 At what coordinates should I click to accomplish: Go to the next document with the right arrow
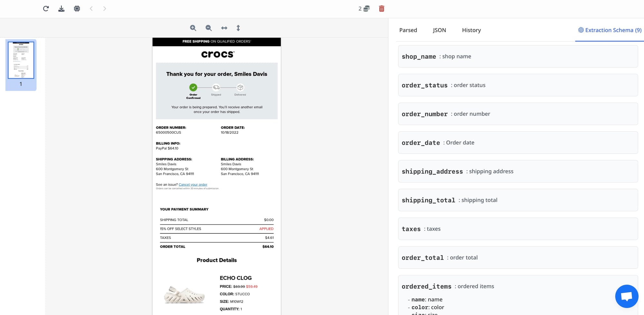click(104, 9)
